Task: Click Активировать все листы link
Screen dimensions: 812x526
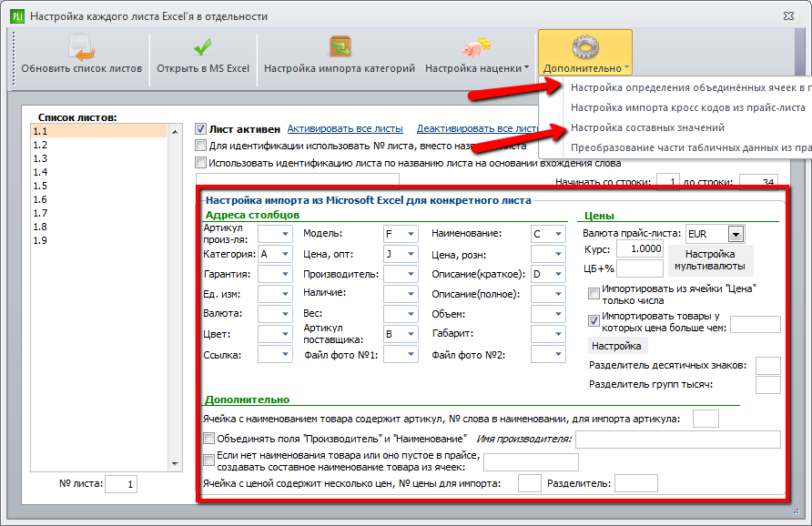Action: [x=345, y=128]
